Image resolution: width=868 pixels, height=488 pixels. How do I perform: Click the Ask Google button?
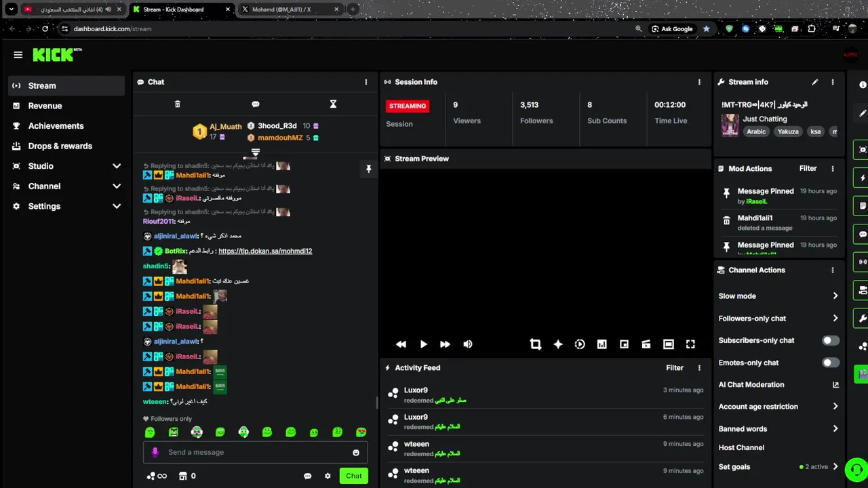673,28
